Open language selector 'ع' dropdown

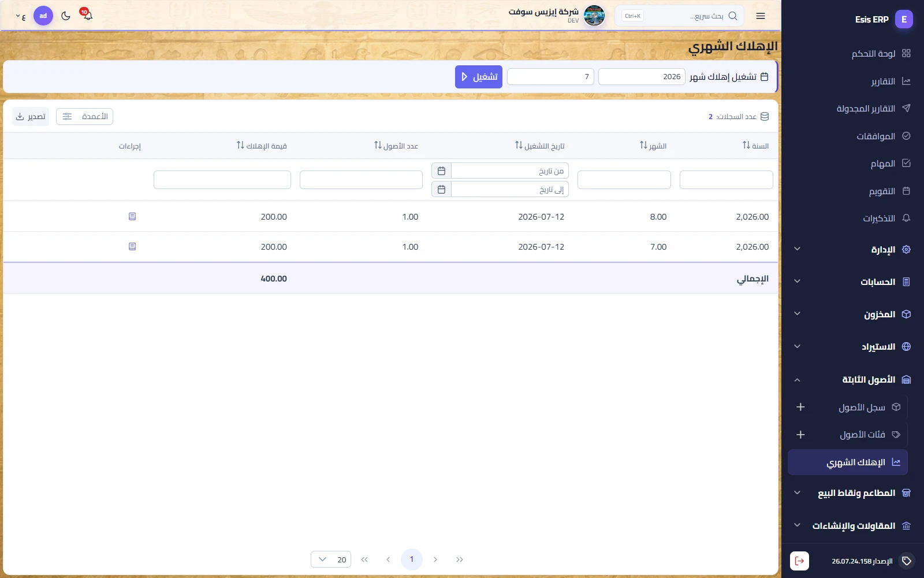(21, 16)
